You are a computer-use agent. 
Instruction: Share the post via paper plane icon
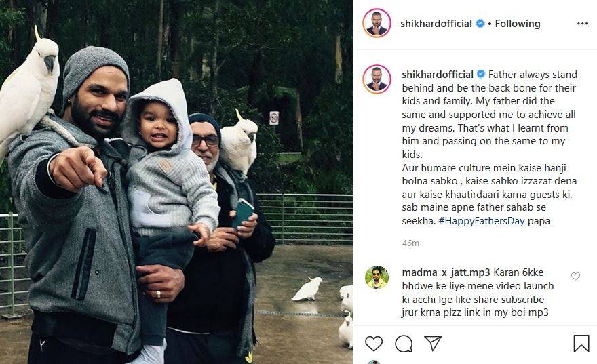(x=433, y=343)
